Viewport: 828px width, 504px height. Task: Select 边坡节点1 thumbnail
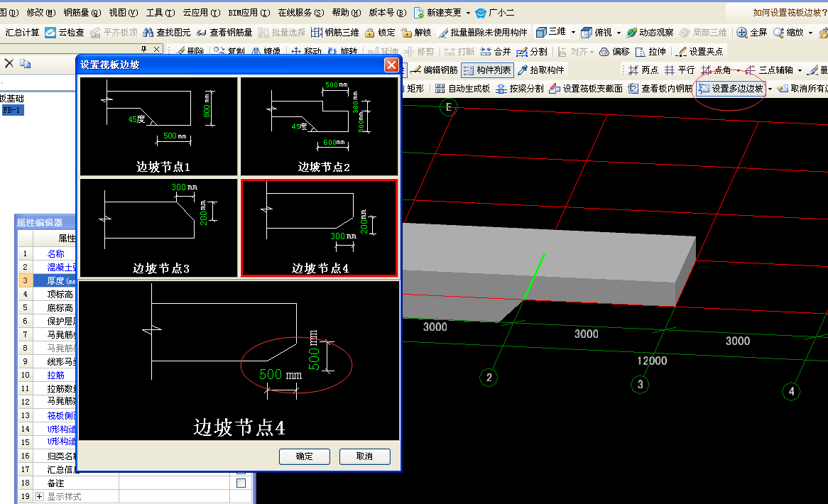click(x=159, y=126)
